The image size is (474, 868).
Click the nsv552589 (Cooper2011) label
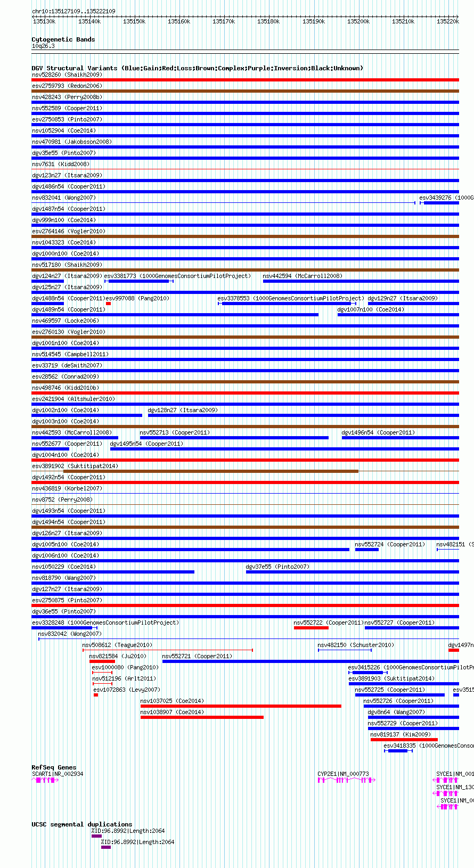pyautogui.click(x=67, y=108)
